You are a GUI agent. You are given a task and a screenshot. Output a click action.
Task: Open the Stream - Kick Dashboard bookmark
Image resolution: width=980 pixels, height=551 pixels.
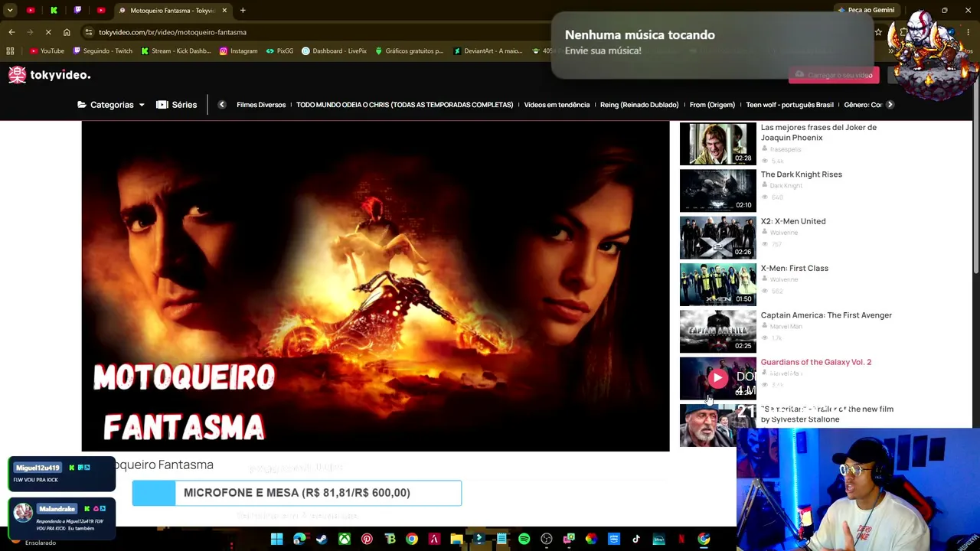coord(176,51)
